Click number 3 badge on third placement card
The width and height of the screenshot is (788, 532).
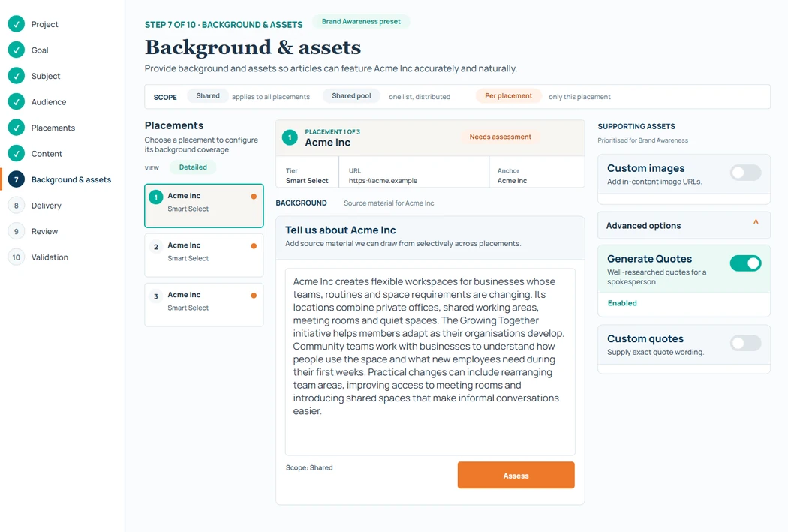pos(156,296)
